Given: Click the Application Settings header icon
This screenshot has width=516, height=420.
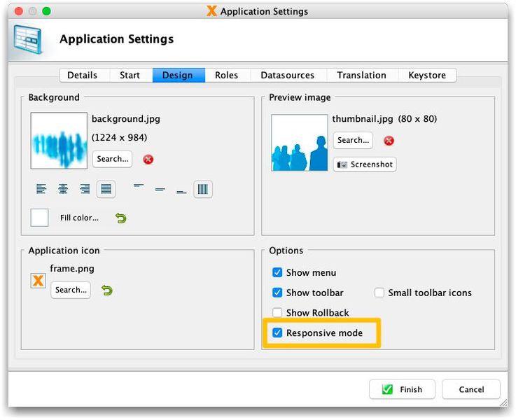Looking at the screenshot, I should pyautogui.click(x=28, y=40).
